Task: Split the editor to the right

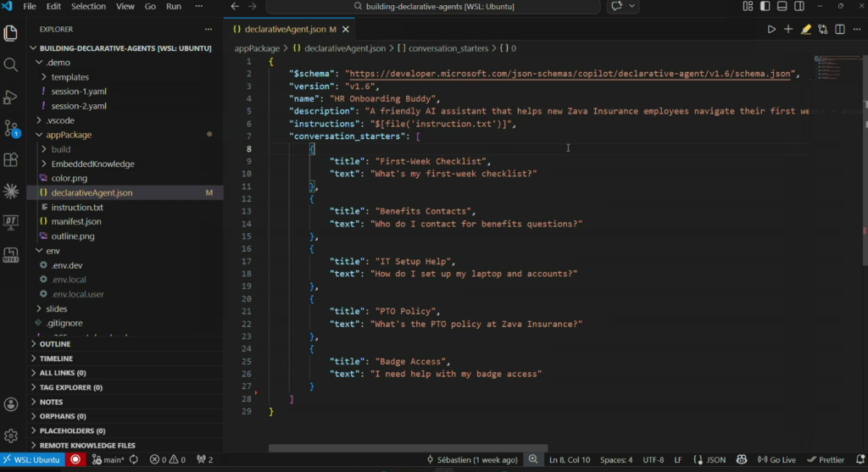Action: click(x=840, y=29)
